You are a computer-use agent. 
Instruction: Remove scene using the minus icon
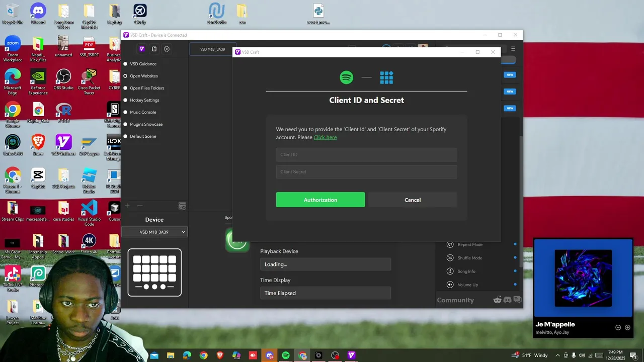tap(140, 206)
